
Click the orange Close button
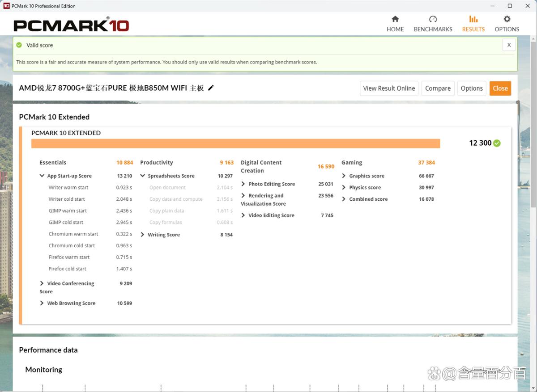[x=500, y=89]
